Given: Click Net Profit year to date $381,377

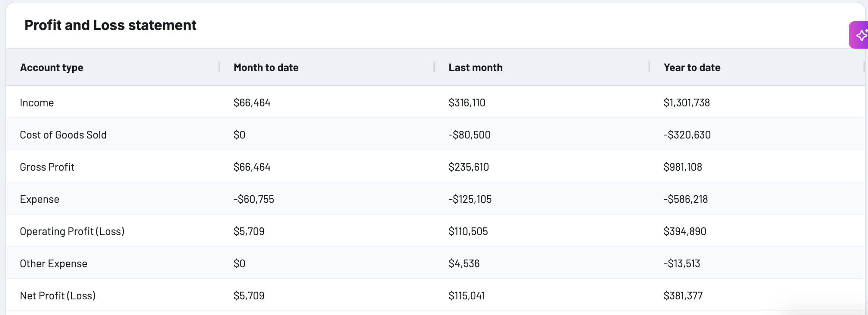Looking at the screenshot, I should [683, 296].
